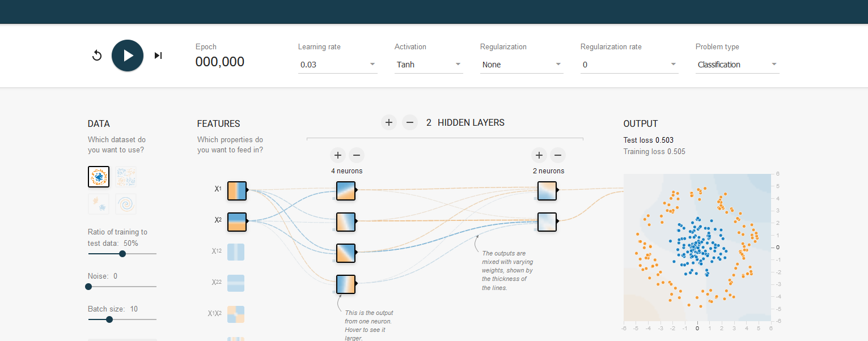868x341 pixels.
Task: Remove a neuron from the second hidden layer
Action: click(x=557, y=155)
